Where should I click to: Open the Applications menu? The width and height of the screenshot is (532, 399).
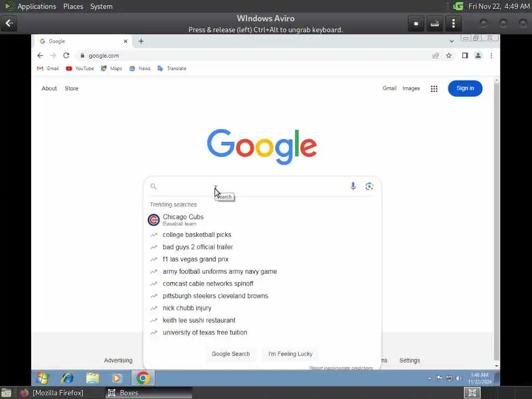pos(37,6)
